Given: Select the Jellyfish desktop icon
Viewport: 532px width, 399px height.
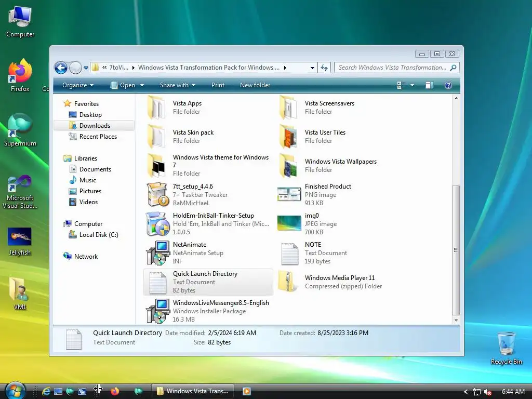Looking at the screenshot, I should (20, 242).
